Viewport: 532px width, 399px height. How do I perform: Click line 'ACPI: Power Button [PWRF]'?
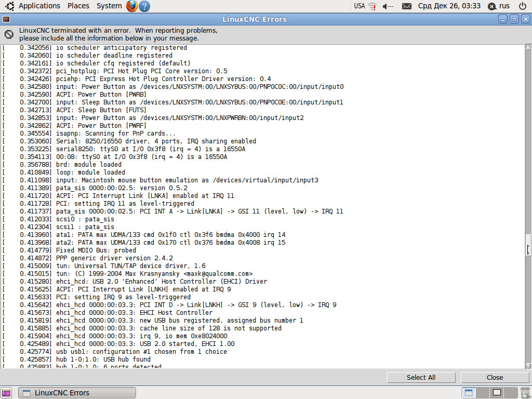tap(101, 126)
